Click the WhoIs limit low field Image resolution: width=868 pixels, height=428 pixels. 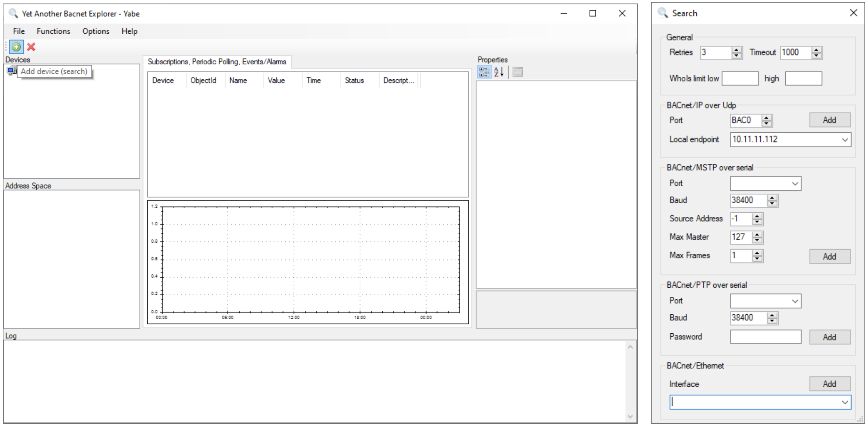coord(740,78)
